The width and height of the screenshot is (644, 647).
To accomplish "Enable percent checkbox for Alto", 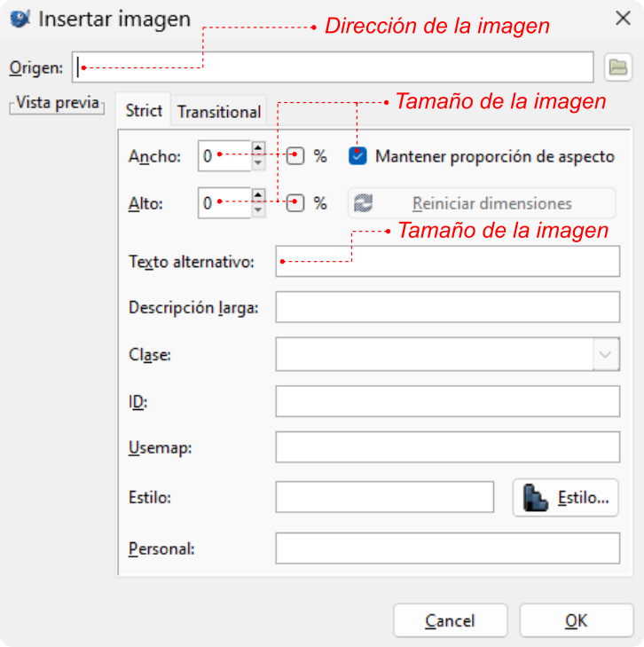I will click(x=296, y=202).
